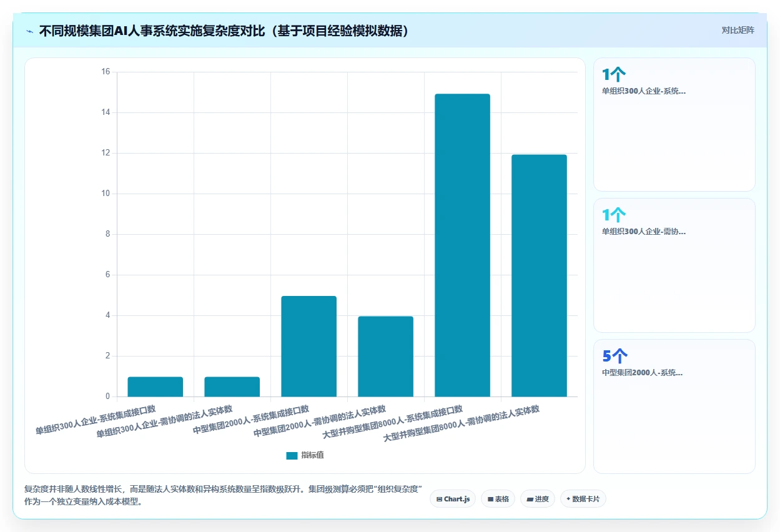The image size is (780, 532).
Task: Click the y-axis value 16
Action: coord(105,72)
